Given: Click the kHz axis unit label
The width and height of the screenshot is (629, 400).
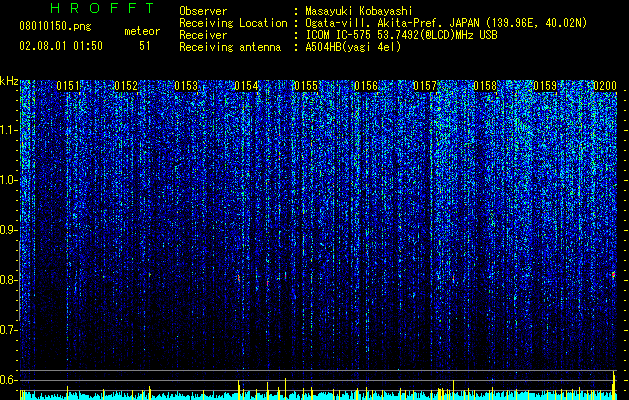Looking at the screenshot, I should pos(9,81).
